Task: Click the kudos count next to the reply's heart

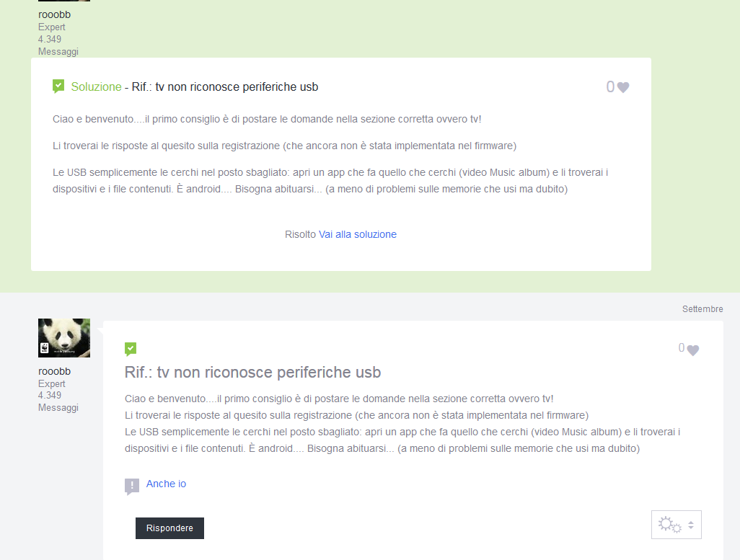Action: pyautogui.click(x=681, y=348)
